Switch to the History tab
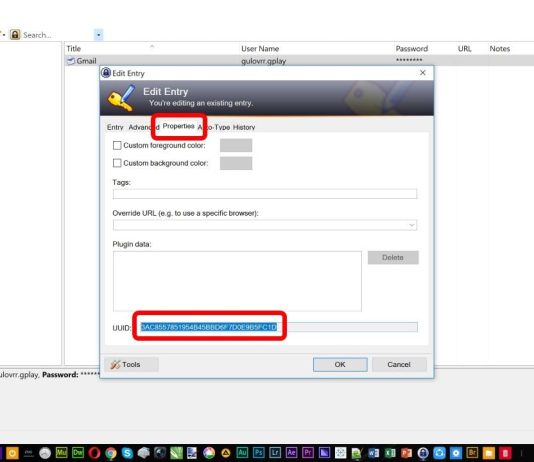This screenshot has width=534, height=462. tap(244, 127)
